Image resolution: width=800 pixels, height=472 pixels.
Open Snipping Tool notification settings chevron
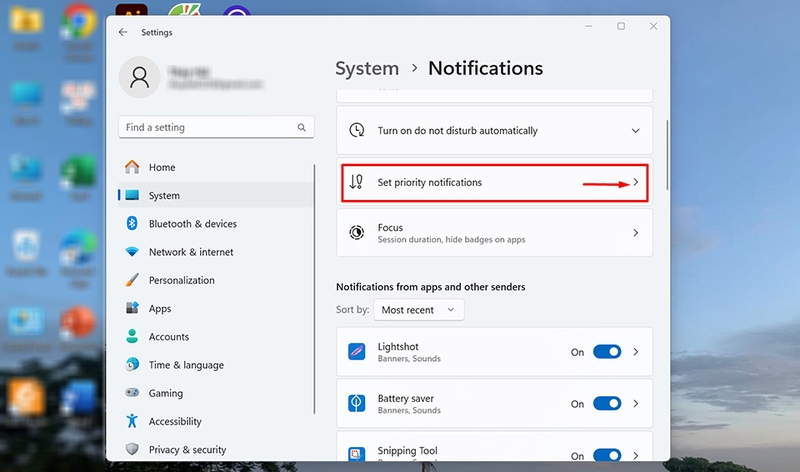[x=636, y=455]
